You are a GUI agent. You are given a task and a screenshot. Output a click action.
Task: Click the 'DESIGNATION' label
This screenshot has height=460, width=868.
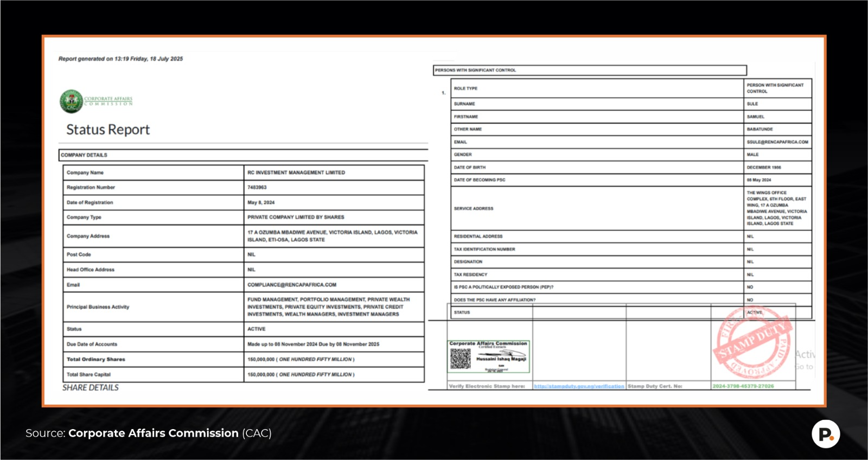pos(468,262)
